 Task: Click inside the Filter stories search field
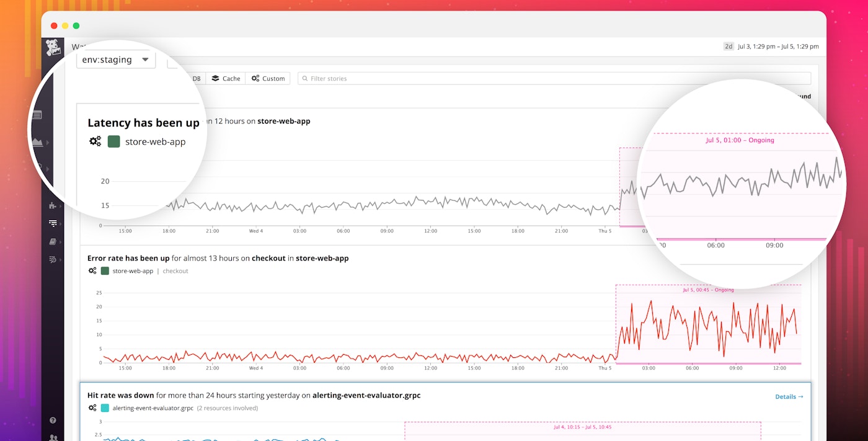pyautogui.click(x=434, y=78)
